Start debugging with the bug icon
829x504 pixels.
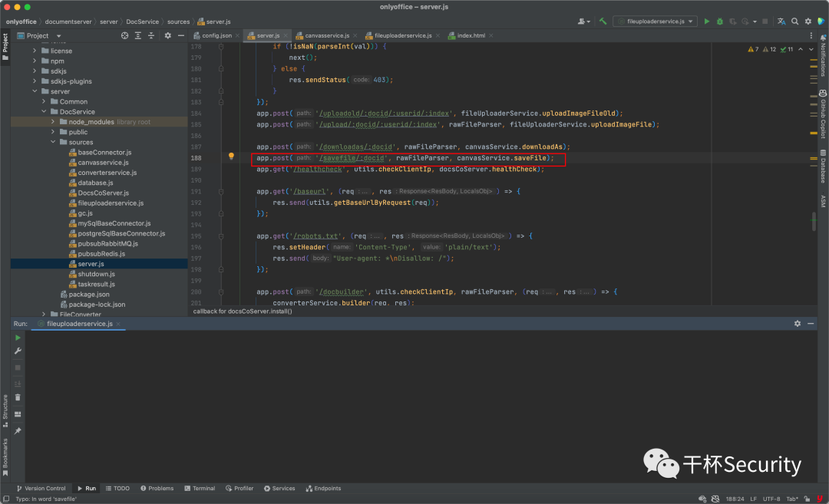[719, 21]
